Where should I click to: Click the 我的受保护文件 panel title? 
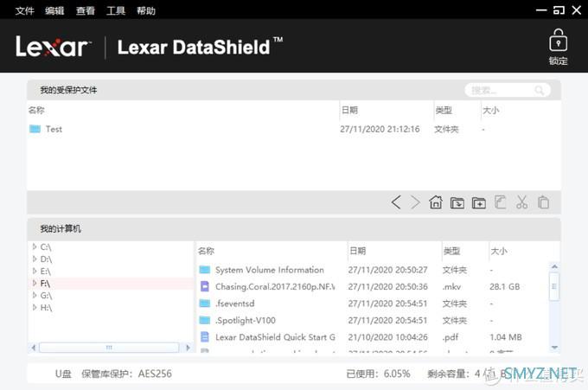coord(68,90)
